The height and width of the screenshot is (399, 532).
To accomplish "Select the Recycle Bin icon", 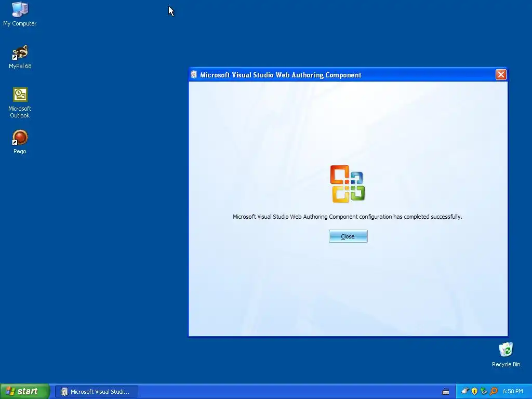I will point(506,354).
